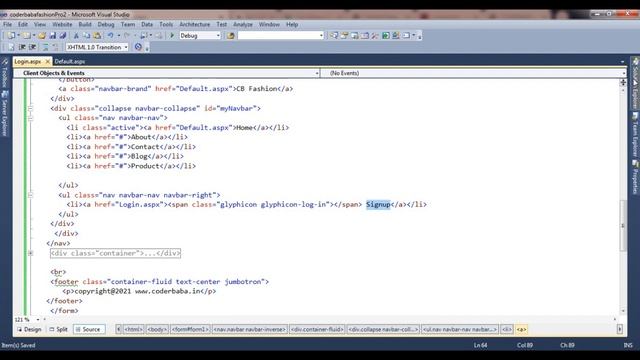The width and height of the screenshot is (640, 360).
Task: Click the tag navigator left scroll arrow
Action: pos(118,329)
